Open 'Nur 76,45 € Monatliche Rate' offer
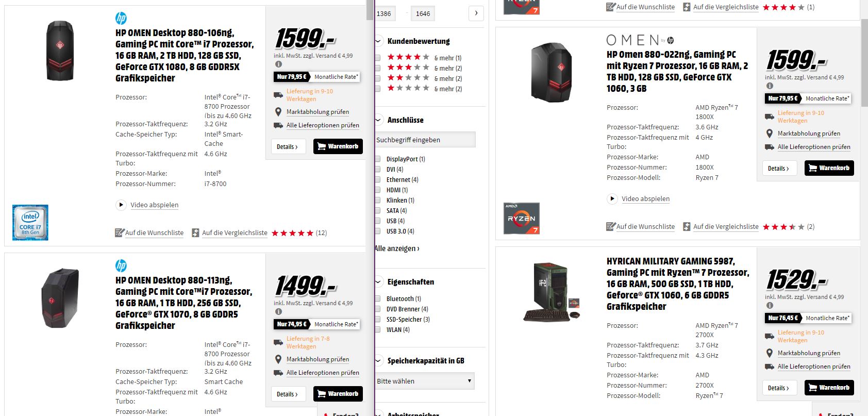Screen dimensions: 868x416 808,318
